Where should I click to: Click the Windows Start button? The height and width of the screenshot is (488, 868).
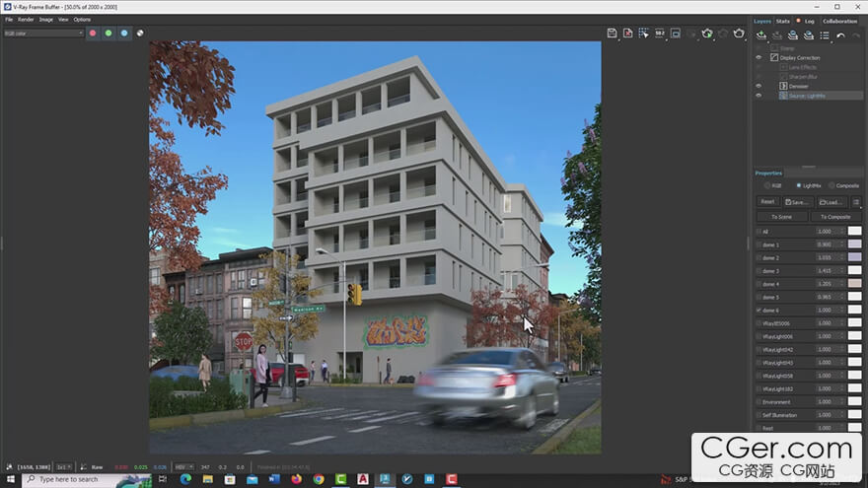click(x=10, y=479)
